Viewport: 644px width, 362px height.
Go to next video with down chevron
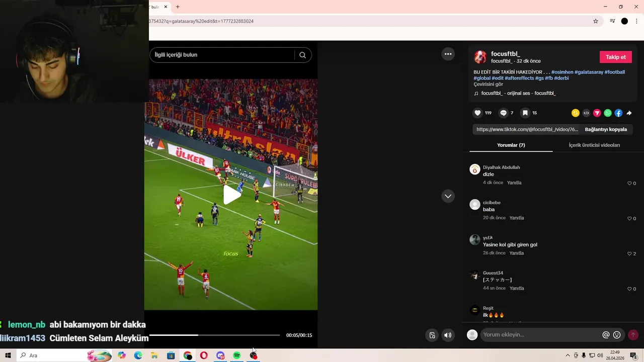tap(448, 196)
